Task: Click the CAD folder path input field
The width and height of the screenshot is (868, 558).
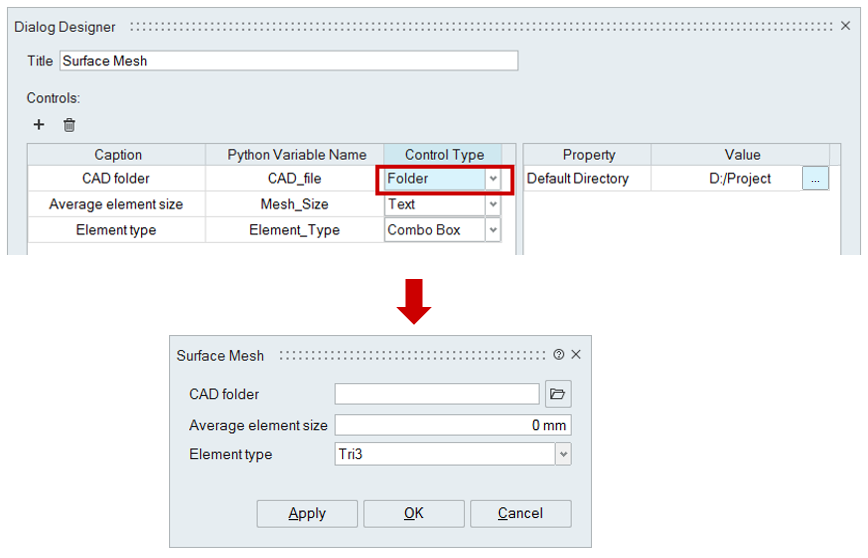Action: pos(437,394)
